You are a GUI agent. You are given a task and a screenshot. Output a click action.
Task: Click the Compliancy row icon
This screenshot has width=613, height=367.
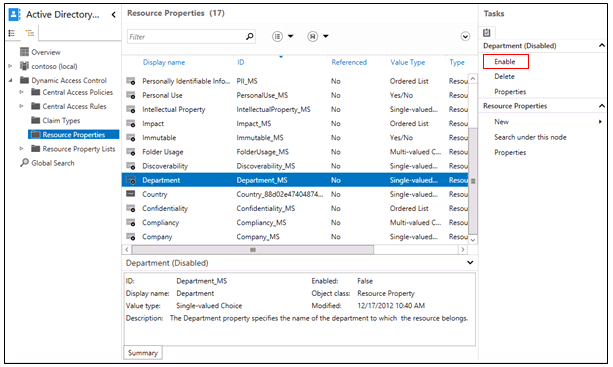tap(131, 222)
